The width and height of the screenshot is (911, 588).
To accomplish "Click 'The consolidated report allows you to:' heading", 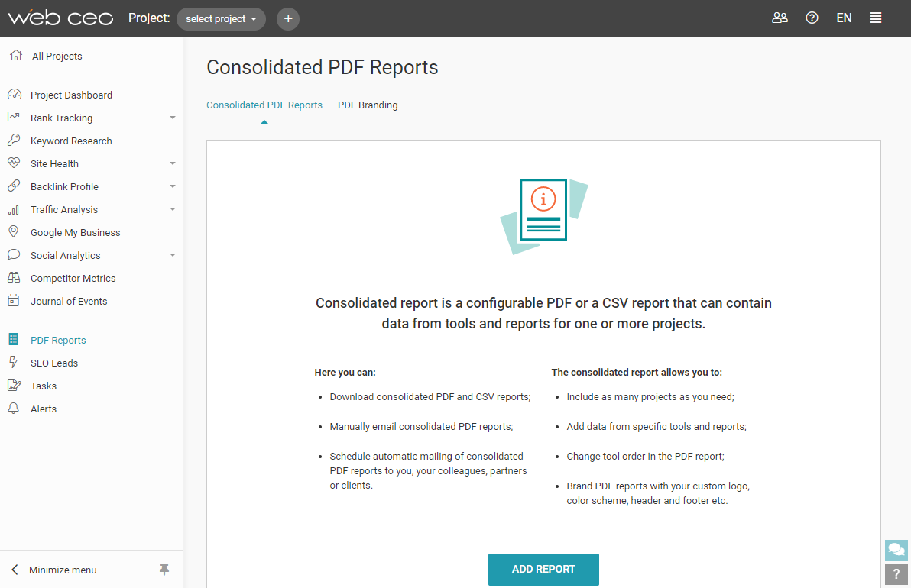I will (637, 373).
